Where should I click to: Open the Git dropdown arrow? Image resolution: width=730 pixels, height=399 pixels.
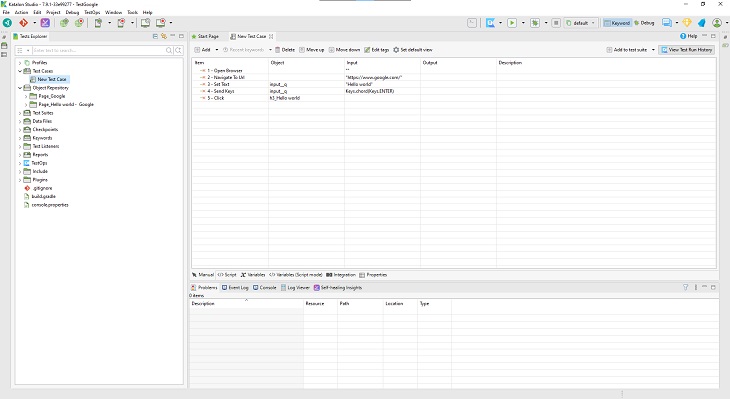click(34, 23)
